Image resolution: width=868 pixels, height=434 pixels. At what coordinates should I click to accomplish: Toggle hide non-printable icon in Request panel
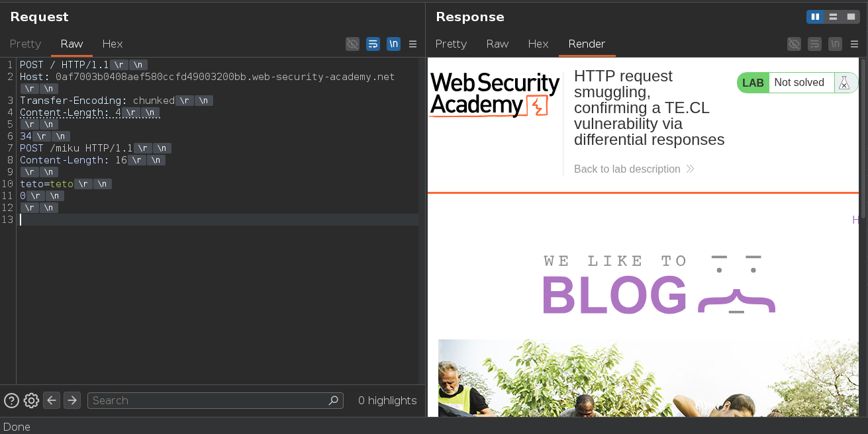click(x=353, y=44)
